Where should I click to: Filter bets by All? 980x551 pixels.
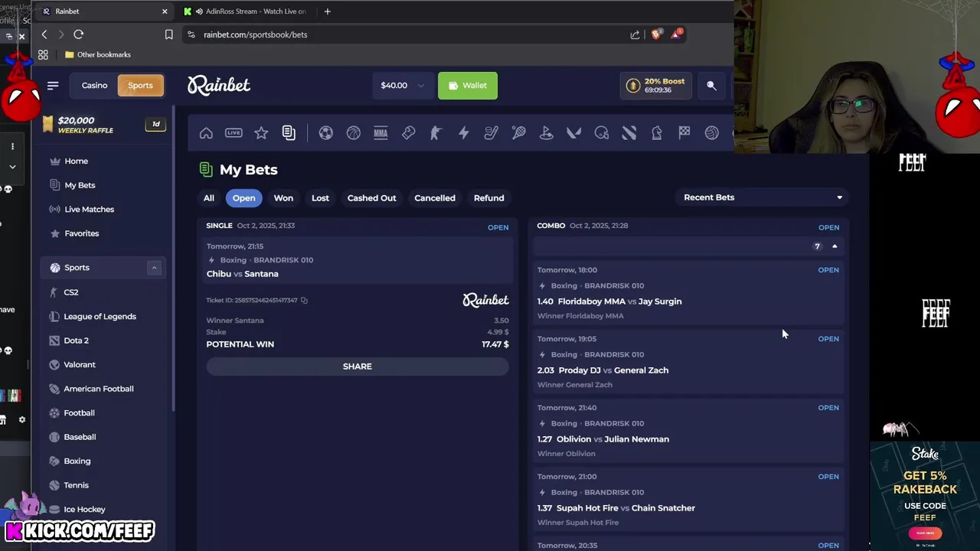click(209, 198)
